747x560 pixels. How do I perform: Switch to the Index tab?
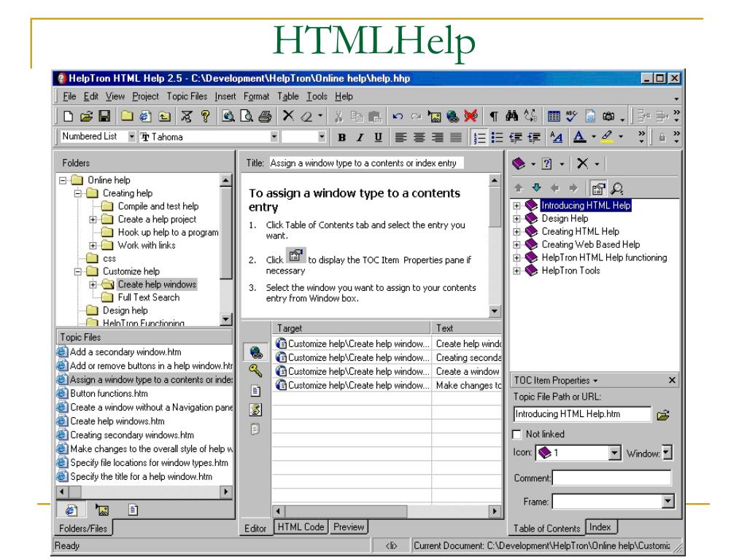point(600,527)
